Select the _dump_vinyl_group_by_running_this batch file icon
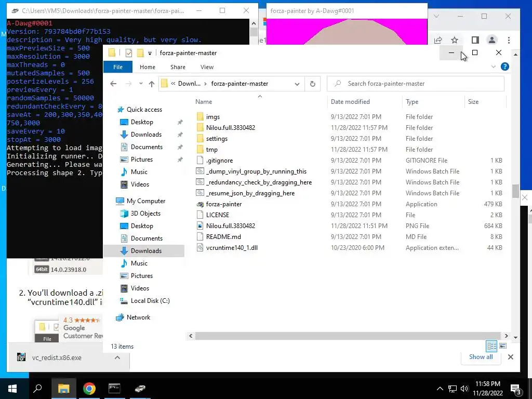The image size is (532, 399). [200, 171]
